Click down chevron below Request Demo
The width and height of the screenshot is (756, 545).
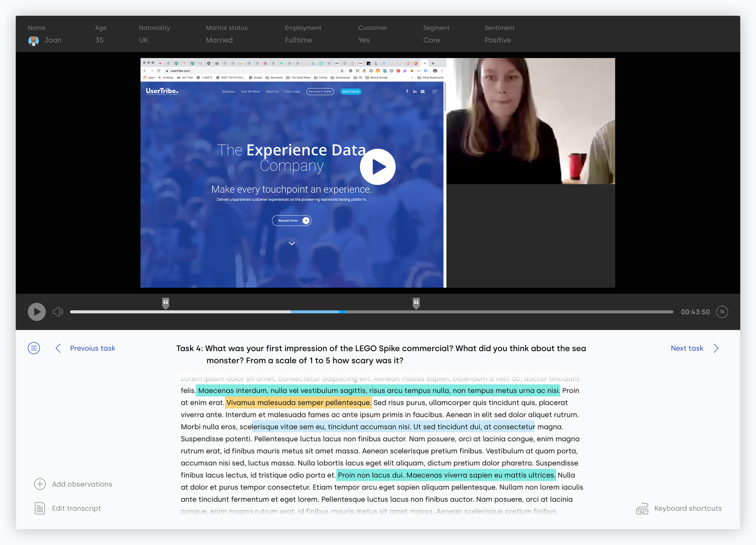(x=291, y=244)
